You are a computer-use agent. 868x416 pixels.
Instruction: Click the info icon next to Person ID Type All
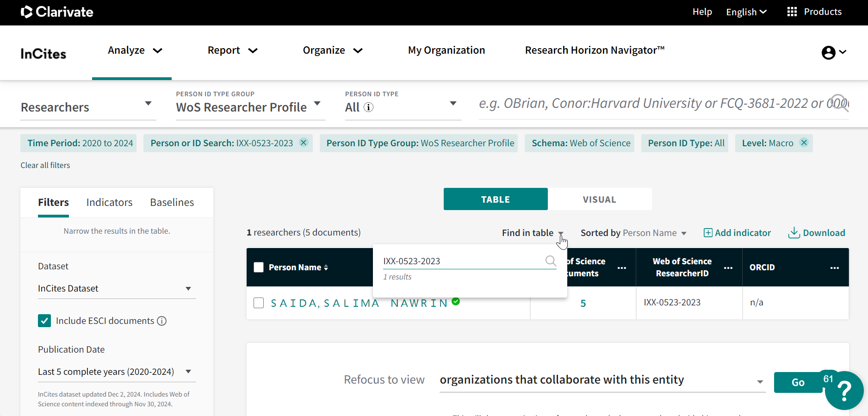click(368, 107)
